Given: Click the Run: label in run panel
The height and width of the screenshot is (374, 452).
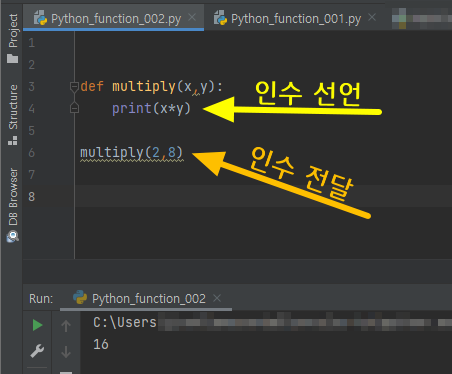Looking at the screenshot, I should pos(41,299).
